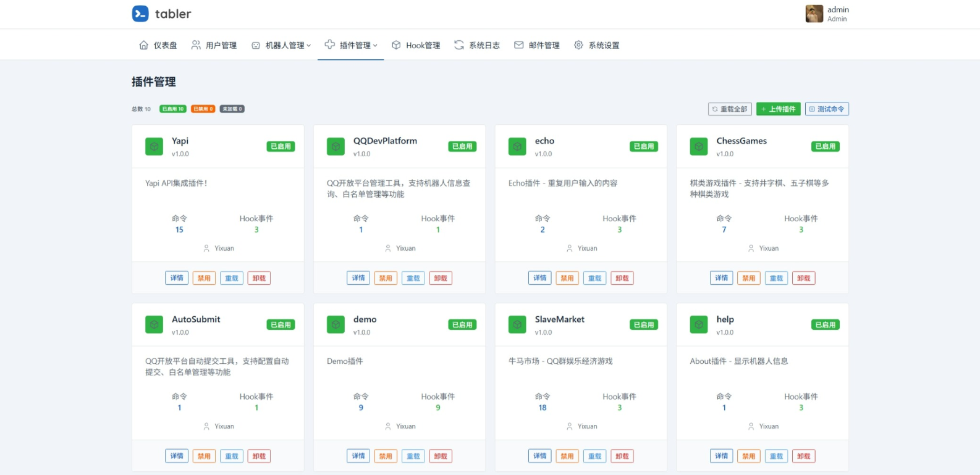Disable ChessGames with 禁用 button
Viewport: 980px width, 475px height.
tap(749, 278)
